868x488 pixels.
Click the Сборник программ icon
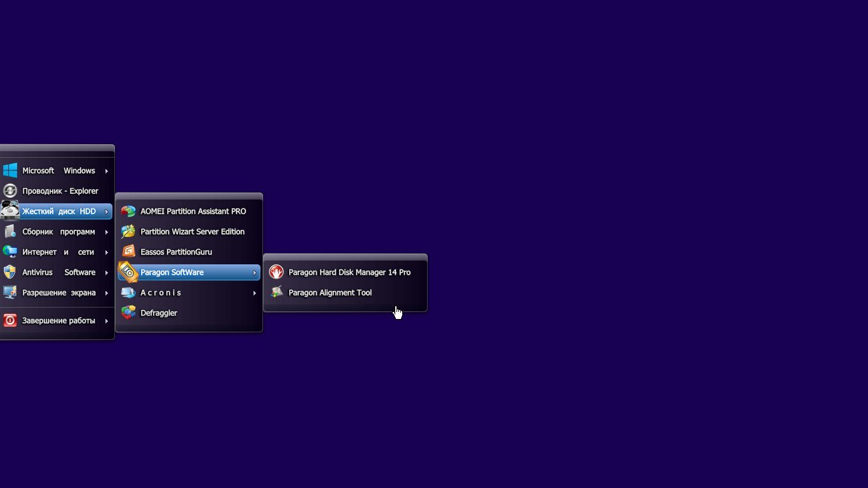(x=10, y=231)
